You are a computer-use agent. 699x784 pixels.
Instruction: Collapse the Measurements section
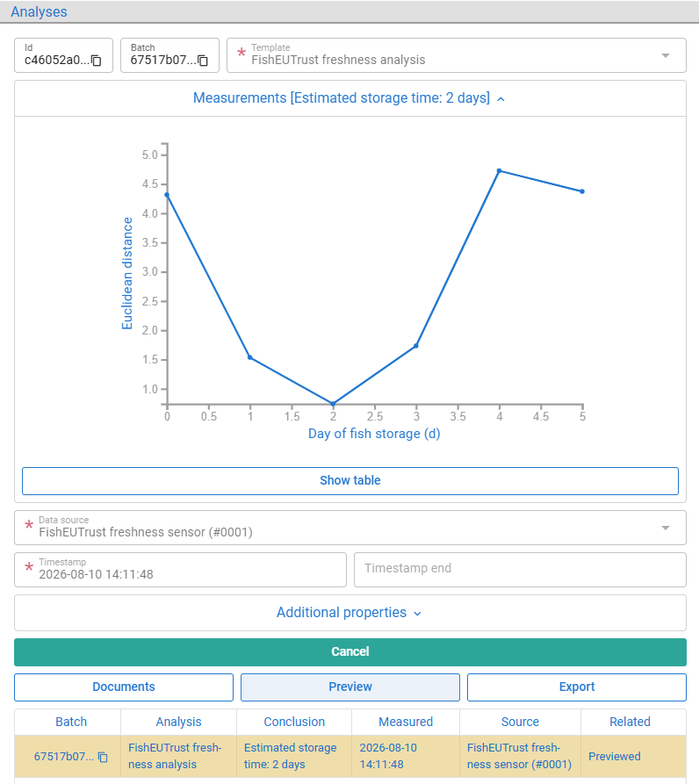(x=349, y=98)
